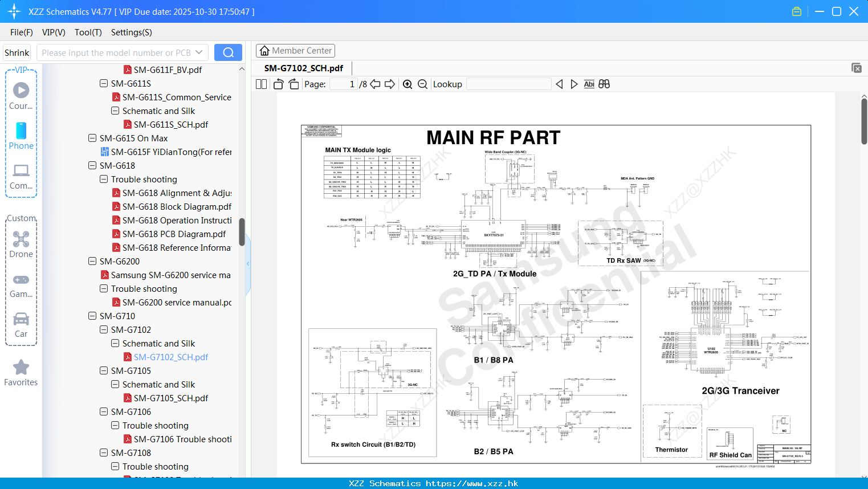Click the blue search button
Image resolution: width=868 pixels, height=489 pixels.
coord(228,52)
